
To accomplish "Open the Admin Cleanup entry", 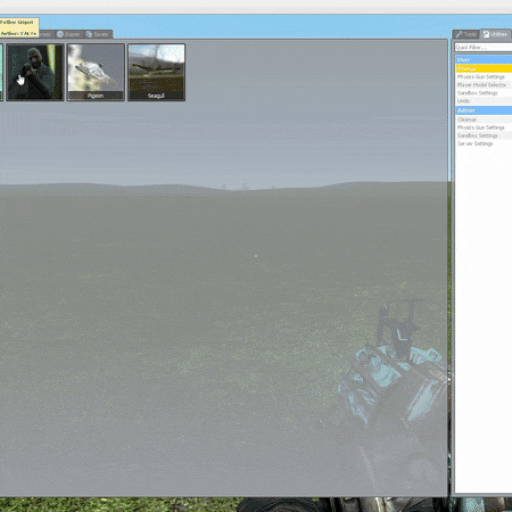I will tap(484, 119).
